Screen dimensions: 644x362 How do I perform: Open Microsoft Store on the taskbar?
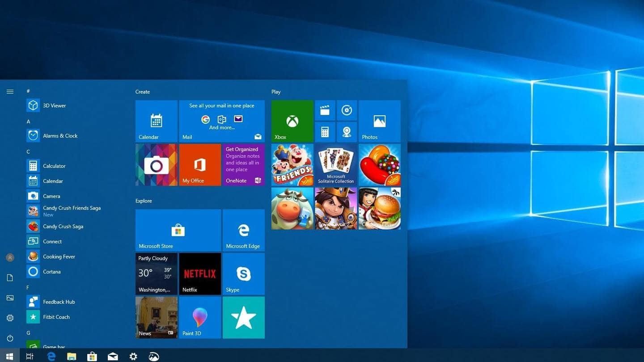(x=92, y=356)
